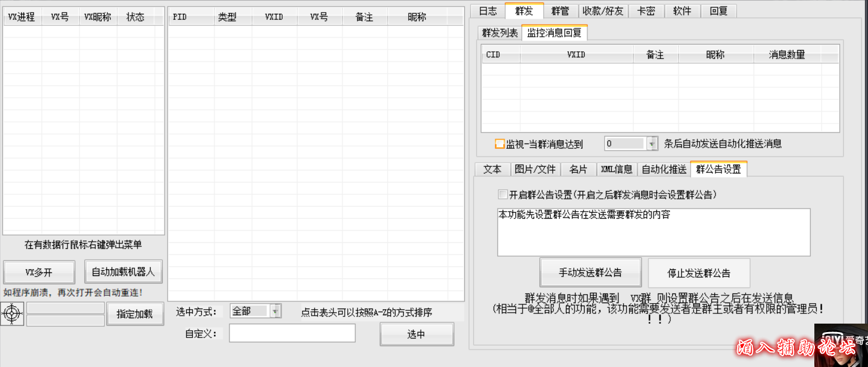Switch to the 群发列表 tab

point(500,33)
